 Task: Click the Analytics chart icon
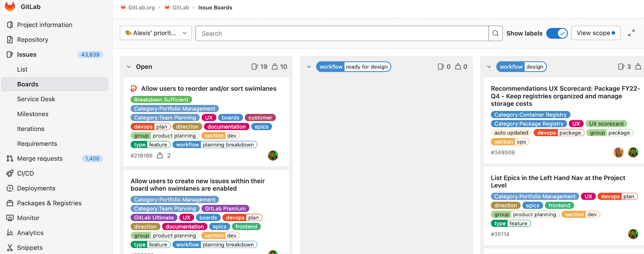coord(10,233)
